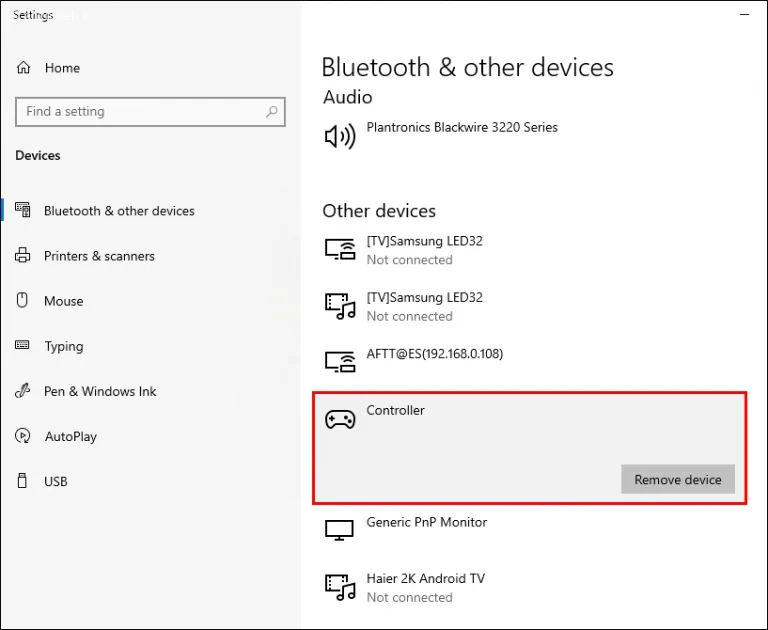Click the Pen & Windows Ink icon

coord(22,391)
